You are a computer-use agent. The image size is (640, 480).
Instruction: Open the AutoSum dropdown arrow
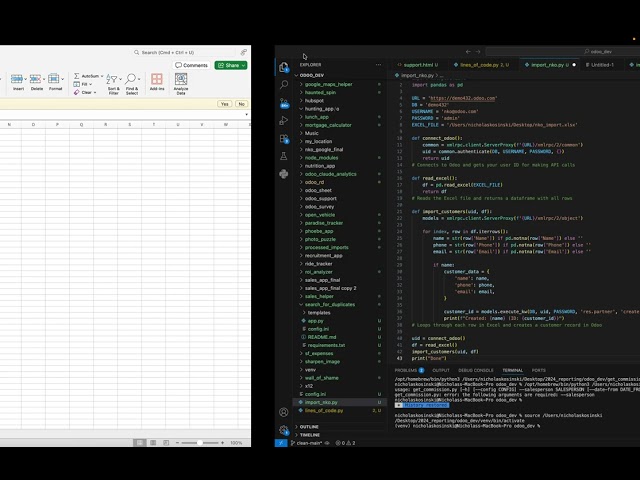coord(102,76)
